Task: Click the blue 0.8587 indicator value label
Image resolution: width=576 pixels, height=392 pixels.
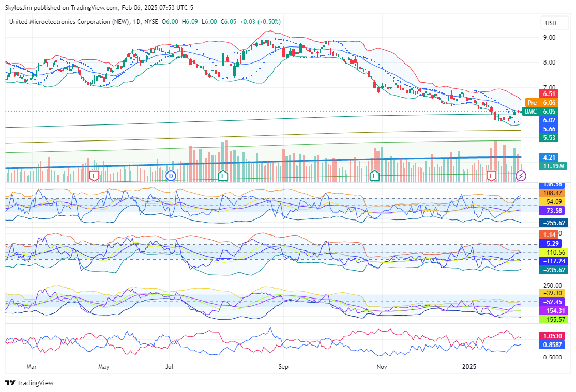Action: click(x=553, y=344)
